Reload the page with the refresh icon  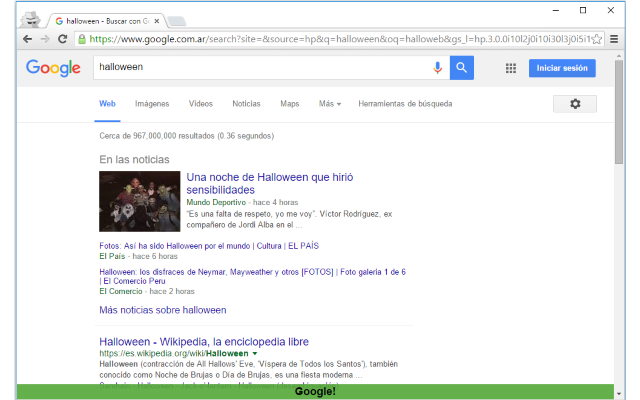coord(62,39)
